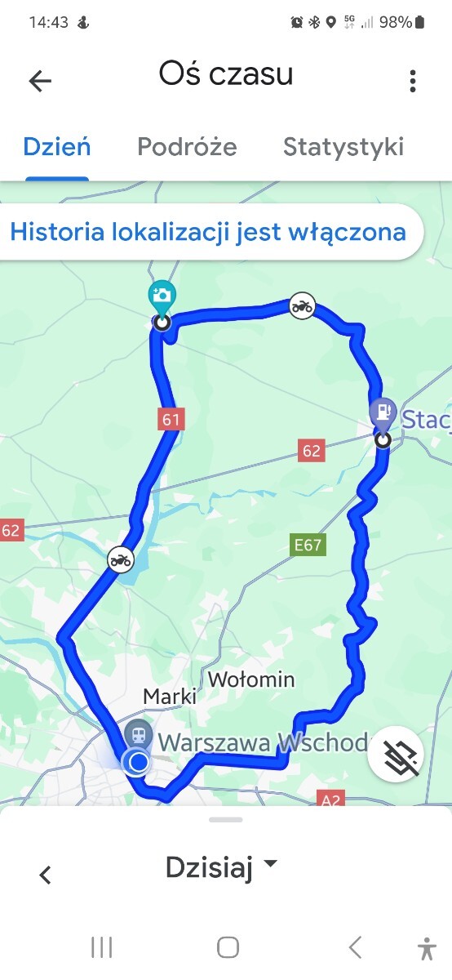The image size is (452, 980).
Task: Open accessibility shortcut in navigation bar
Action: tap(426, 948)
